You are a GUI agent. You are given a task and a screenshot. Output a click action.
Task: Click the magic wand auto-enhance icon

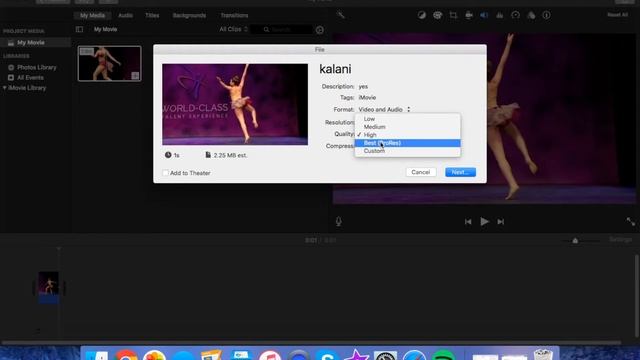point(340,15)
